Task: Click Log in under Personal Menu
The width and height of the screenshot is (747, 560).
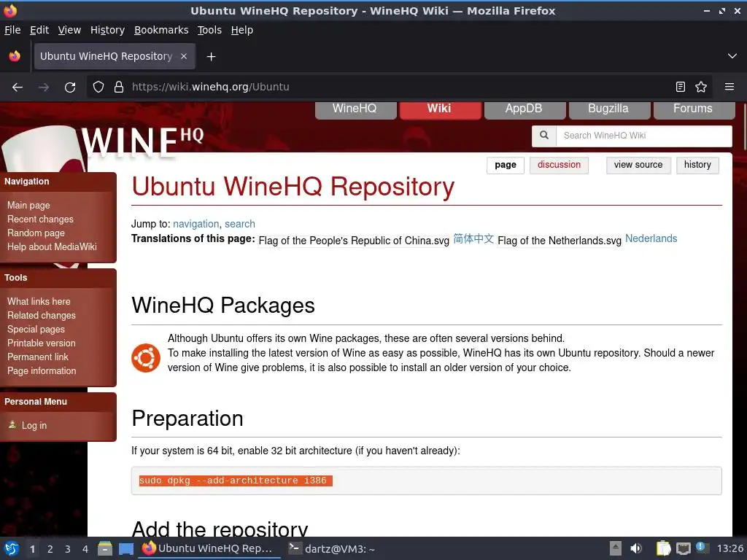Action: click(x=34, y=426)
